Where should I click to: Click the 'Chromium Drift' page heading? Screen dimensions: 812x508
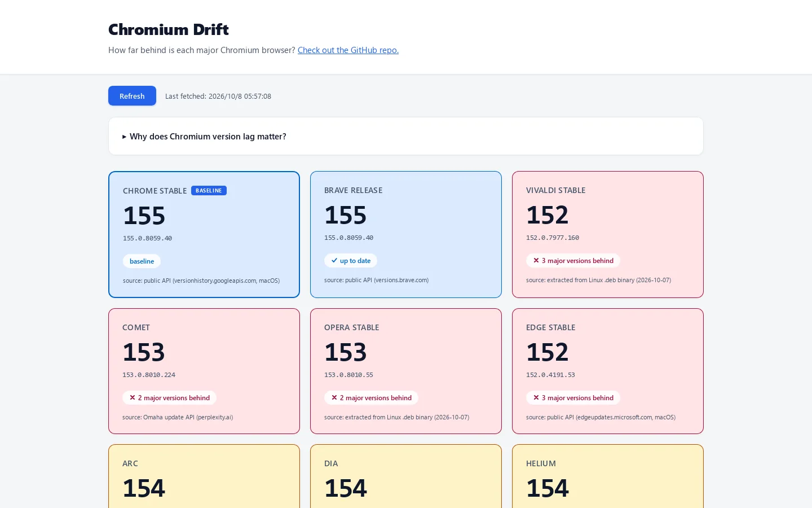point(169,29)
